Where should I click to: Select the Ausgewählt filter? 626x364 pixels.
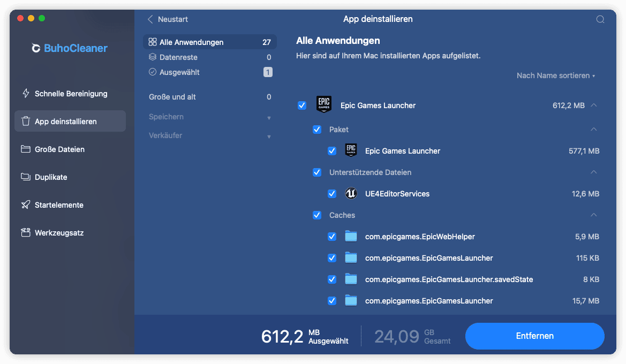pyautogui.click(x=209, y=72)
